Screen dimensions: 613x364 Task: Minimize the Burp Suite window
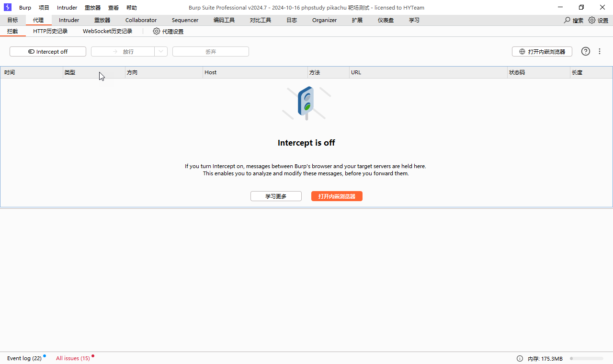coord(560,7)
